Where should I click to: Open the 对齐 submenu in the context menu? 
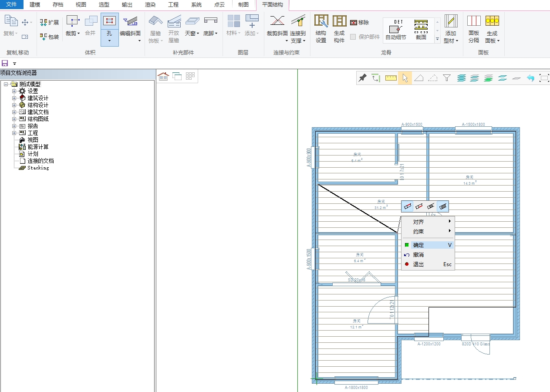tap(428, 222)
